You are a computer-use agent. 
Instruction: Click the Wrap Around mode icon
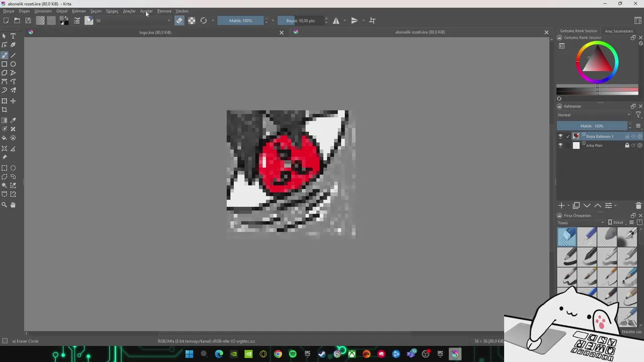click(372, 21)
